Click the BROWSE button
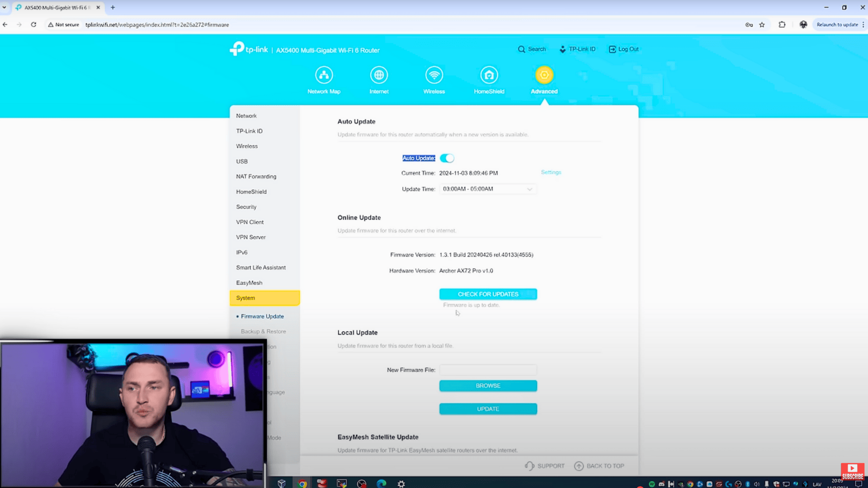This screenshot has width=868, height=488. [x=488, y=386]
